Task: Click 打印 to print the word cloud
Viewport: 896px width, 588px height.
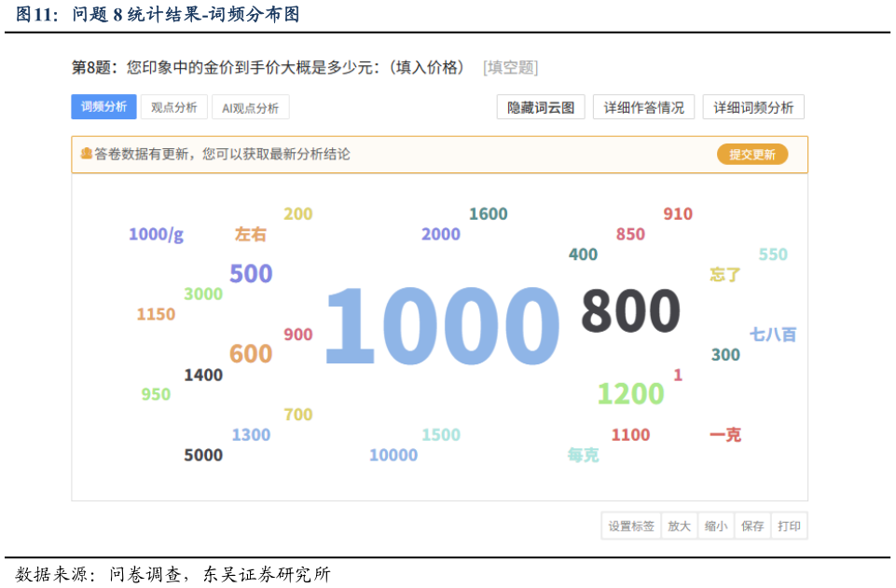Action: (789, 526)
